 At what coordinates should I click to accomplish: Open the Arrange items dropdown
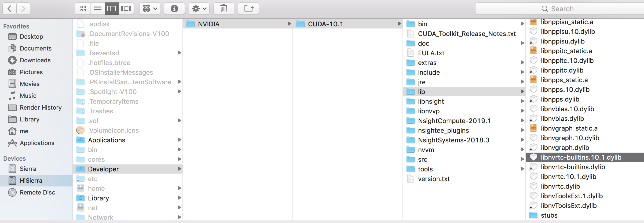150,9
